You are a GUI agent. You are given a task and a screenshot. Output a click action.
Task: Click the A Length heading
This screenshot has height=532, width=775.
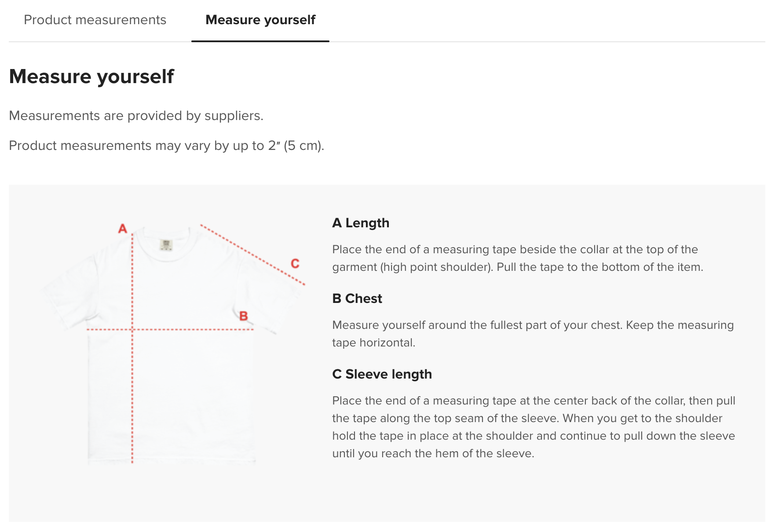[x=361, y=223]
